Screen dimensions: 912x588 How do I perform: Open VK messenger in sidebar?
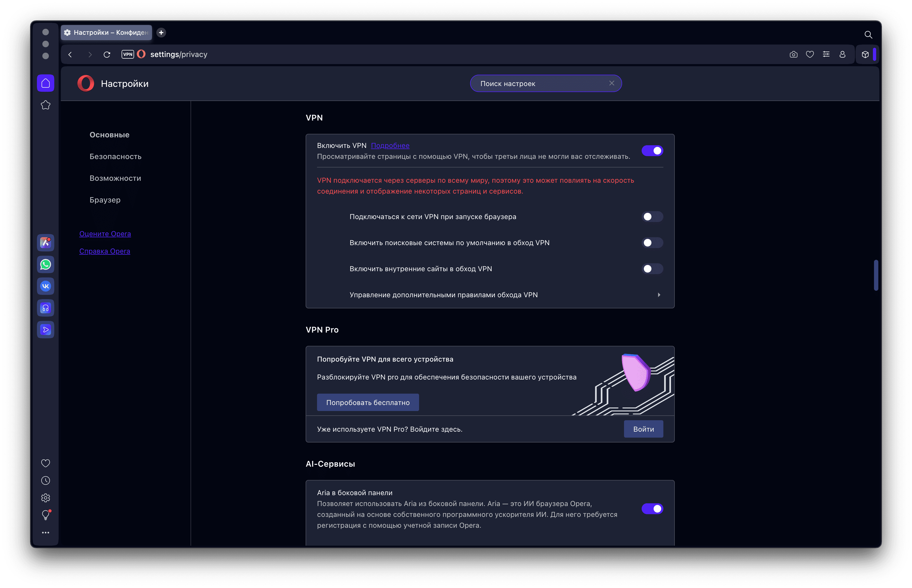[45, 286]
